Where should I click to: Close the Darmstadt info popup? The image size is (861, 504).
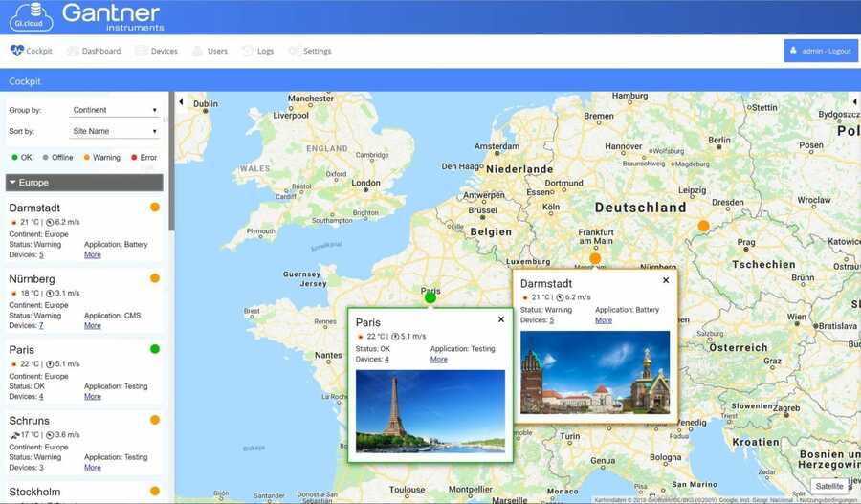click(666, 280)
